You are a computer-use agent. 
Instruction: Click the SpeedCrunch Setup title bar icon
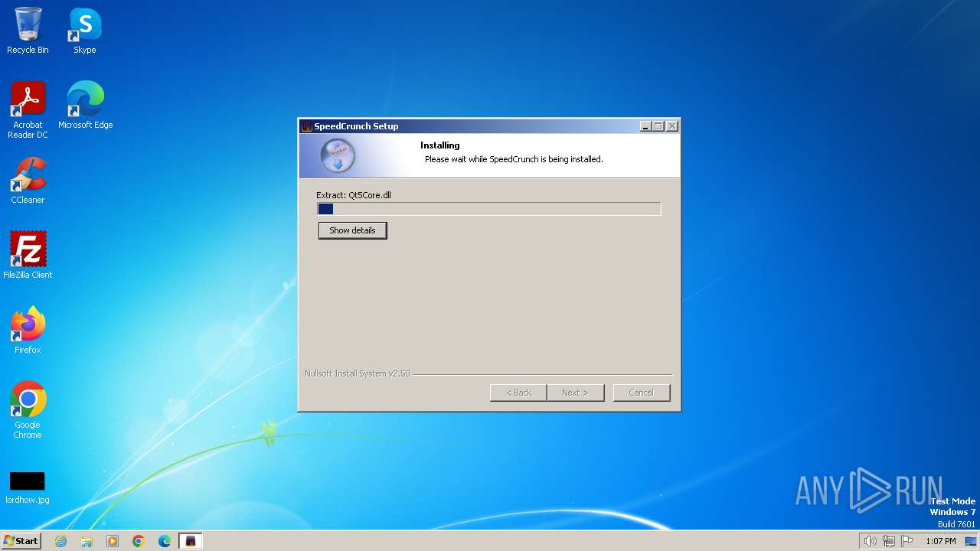pyautogui.click(x=307, y=126)
